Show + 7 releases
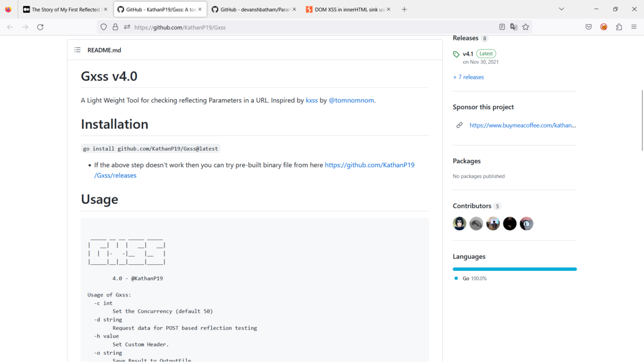Viewport: 644px width, 362px height. point(469,77)
